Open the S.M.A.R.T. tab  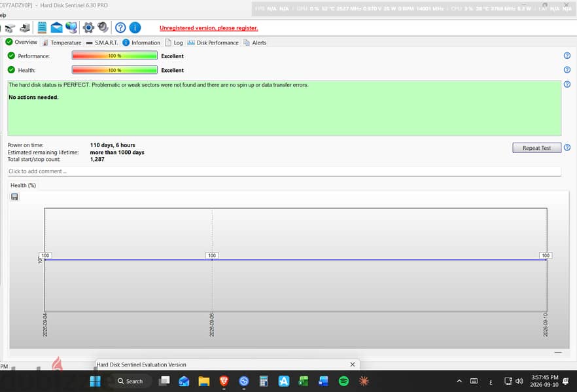102,43
